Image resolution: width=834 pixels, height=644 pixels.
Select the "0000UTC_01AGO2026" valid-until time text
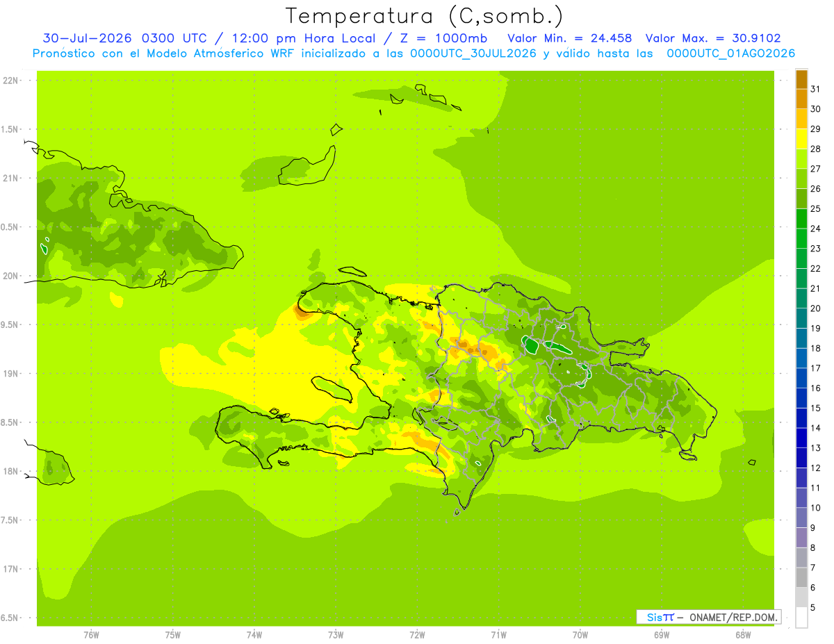click(731, 53)
